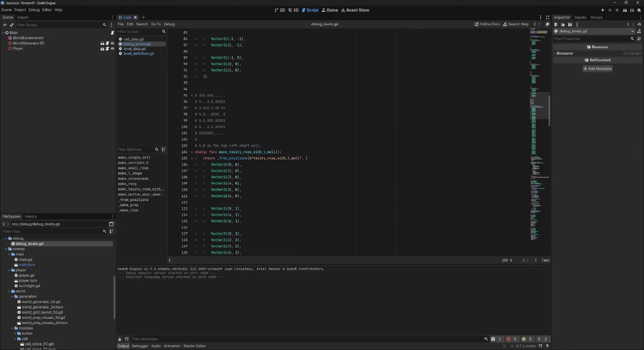
Task: Switch to the 3D workspace
Action: tap(294, 10)
